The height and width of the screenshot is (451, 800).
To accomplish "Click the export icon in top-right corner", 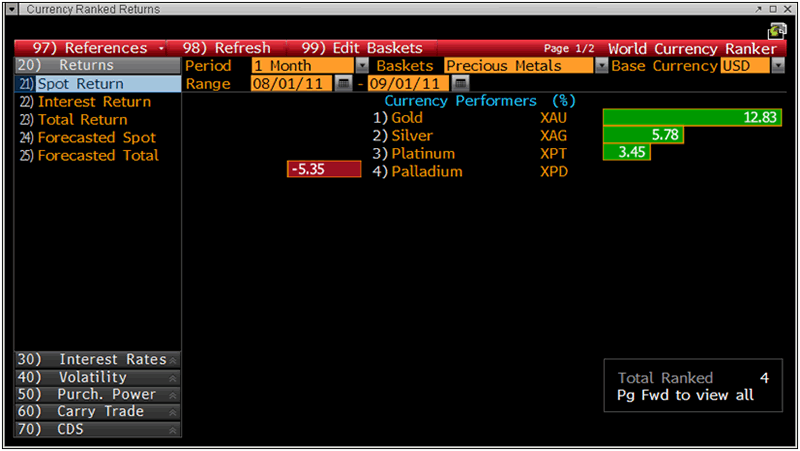I will 776,31.
